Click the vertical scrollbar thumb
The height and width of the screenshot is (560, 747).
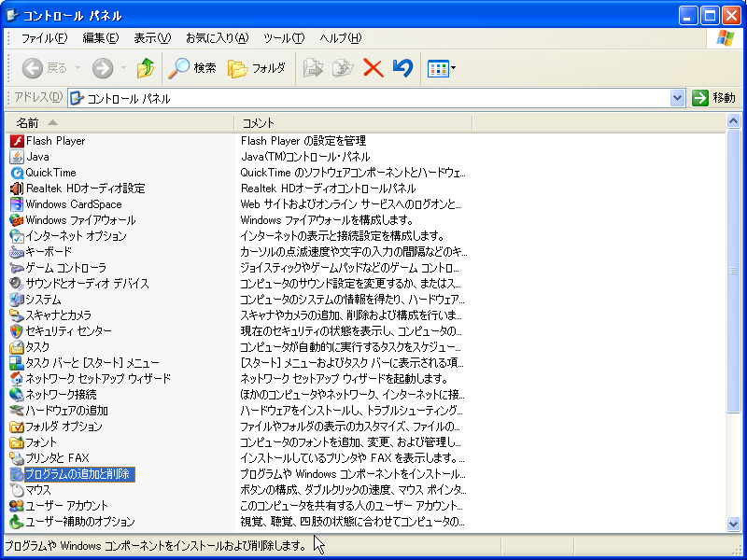click(734, 271)
